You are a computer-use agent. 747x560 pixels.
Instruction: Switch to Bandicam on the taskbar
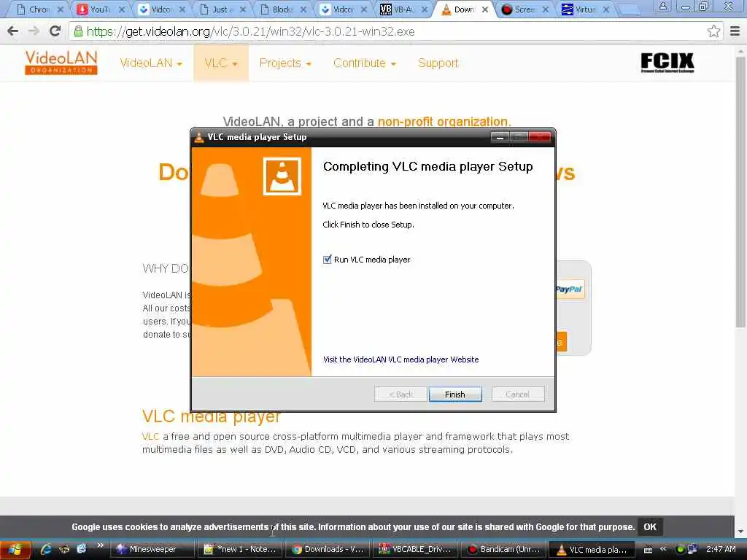point(503,549)
